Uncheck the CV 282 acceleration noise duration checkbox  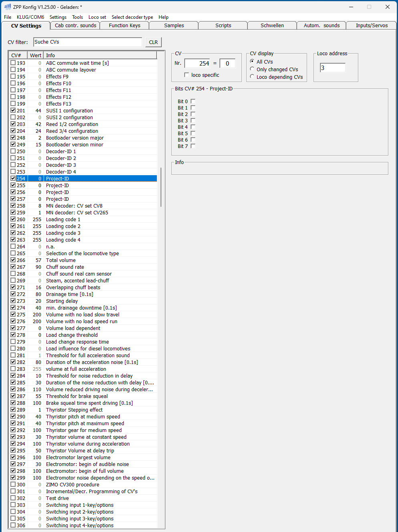pyautogui.click(x=13, y=362)
